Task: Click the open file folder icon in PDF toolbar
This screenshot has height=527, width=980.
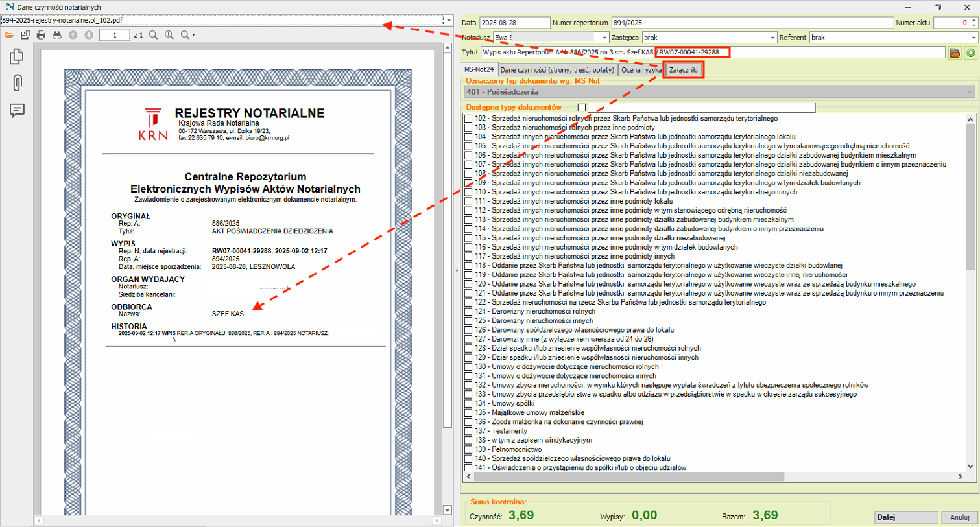Action: pos(9,35)
